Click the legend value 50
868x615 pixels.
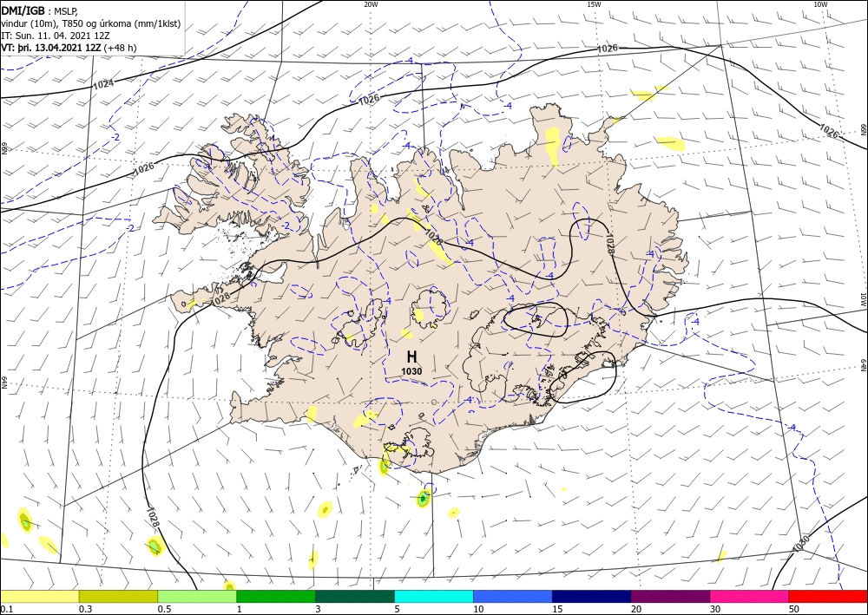click(794, 609)
